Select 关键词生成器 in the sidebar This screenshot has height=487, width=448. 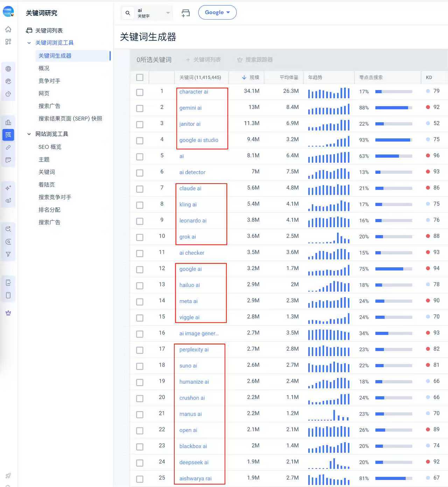(x=73, y=56)
